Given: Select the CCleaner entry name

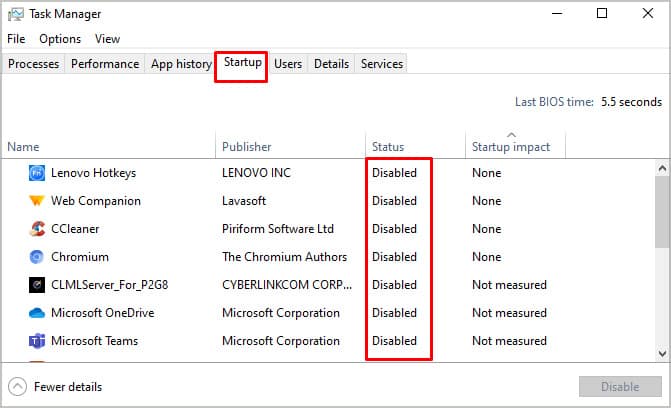Looking at the screenshot, I should coord(75,229).
